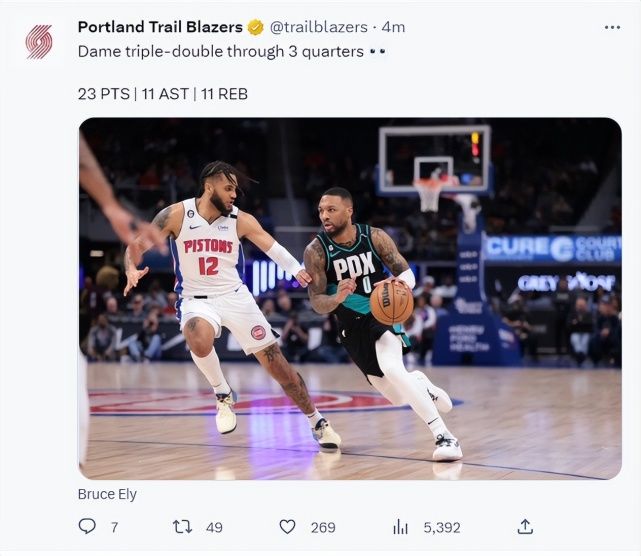Click the Trail Blazers profile avatar logo

[x=38, y=41]
